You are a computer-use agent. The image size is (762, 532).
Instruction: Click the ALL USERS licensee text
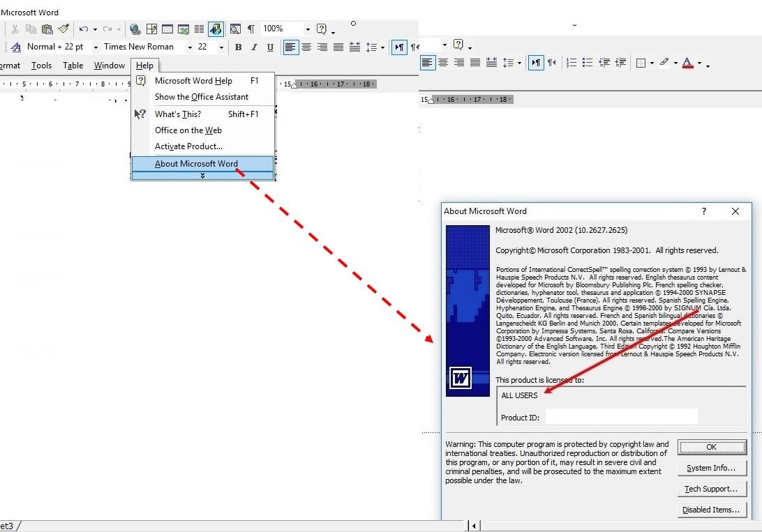(x=519, y=395)
